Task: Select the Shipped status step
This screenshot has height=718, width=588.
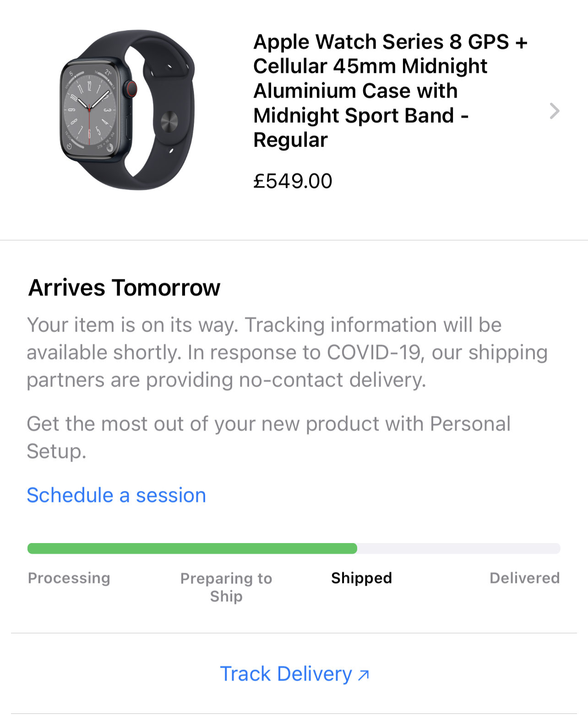Action: [x=361, y=578]
